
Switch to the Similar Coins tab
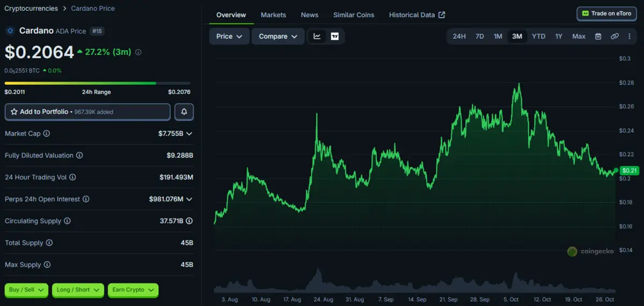(x=354, y=15)
